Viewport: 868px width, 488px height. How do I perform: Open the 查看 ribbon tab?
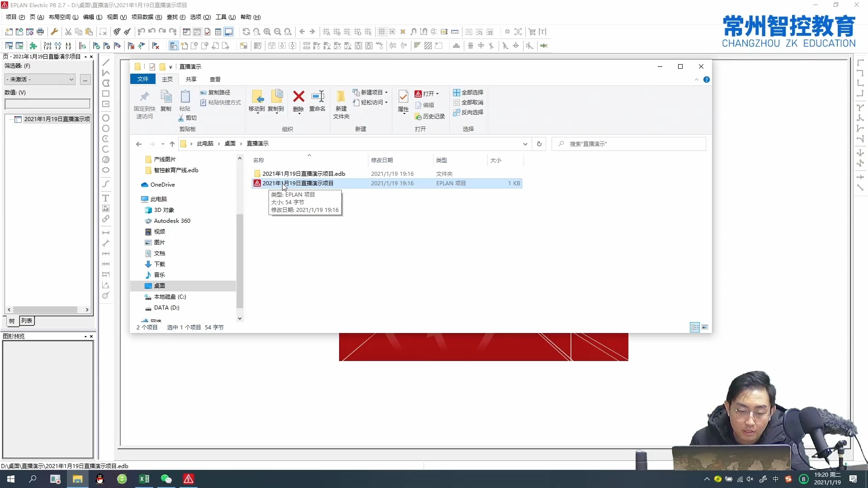[x=215, y=79]
